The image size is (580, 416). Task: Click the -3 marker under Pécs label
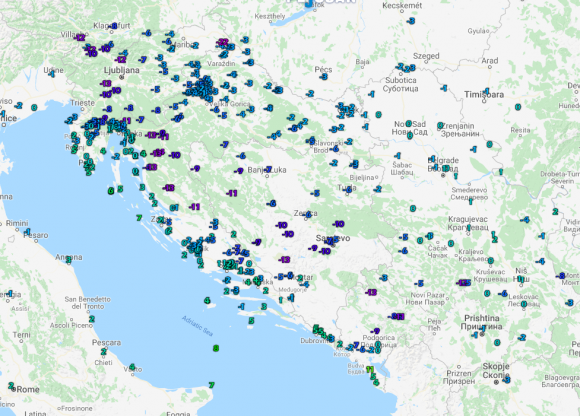click(x=324, y=77)
